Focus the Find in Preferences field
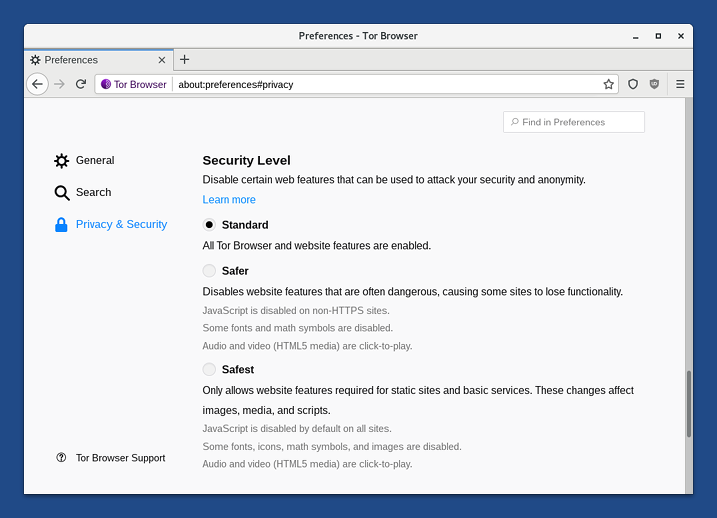 tap(574, 122)
